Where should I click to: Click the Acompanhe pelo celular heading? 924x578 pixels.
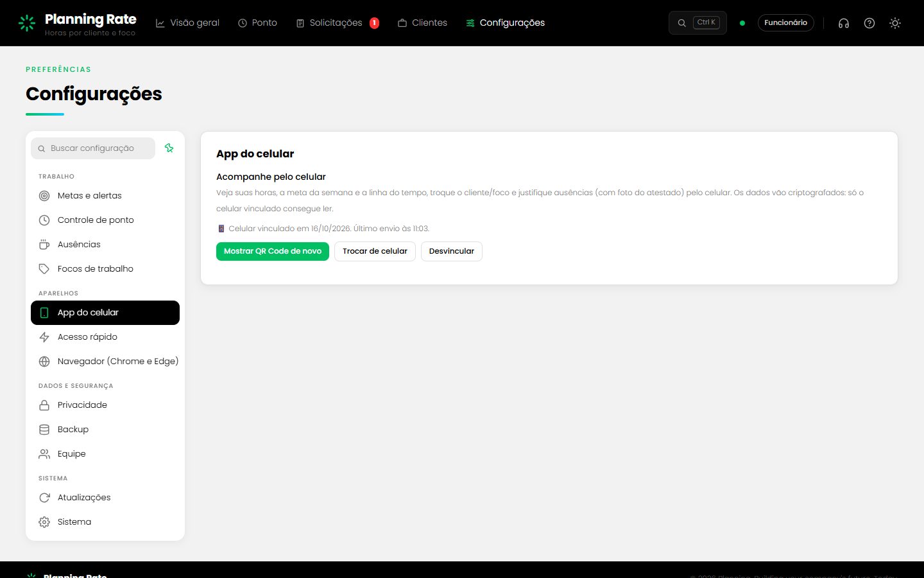click(271, 177)
